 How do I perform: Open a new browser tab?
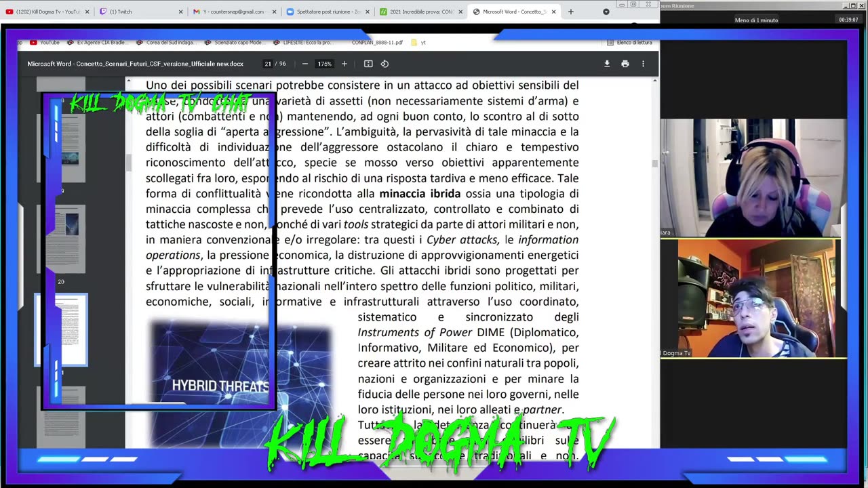[570, 12]
